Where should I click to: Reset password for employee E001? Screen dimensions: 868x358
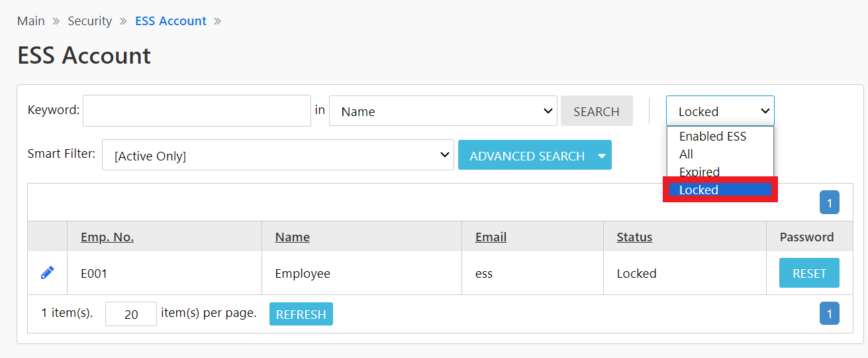(x=809, y=273)
